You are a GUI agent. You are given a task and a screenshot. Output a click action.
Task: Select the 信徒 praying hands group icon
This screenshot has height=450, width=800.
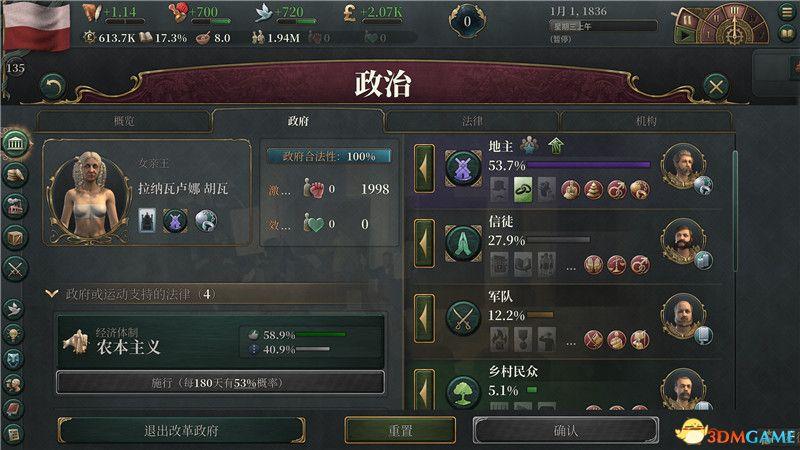[463, 243]
